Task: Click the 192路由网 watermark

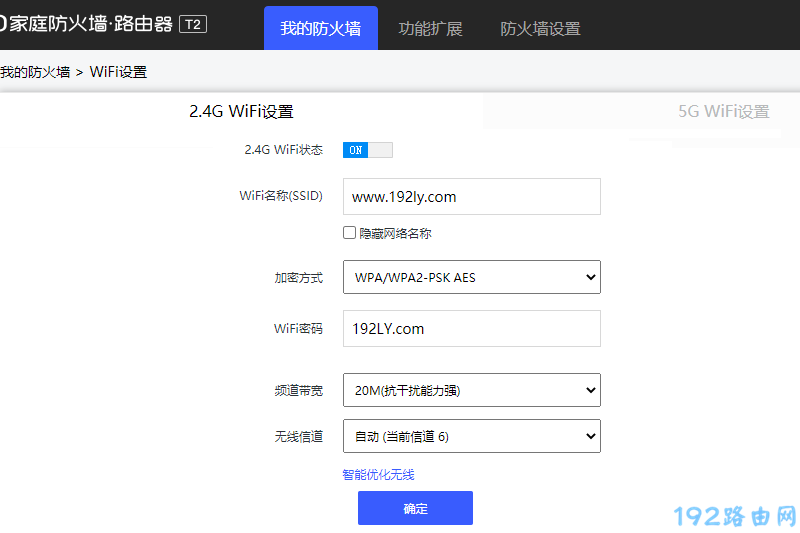Action: pos(735,516)
